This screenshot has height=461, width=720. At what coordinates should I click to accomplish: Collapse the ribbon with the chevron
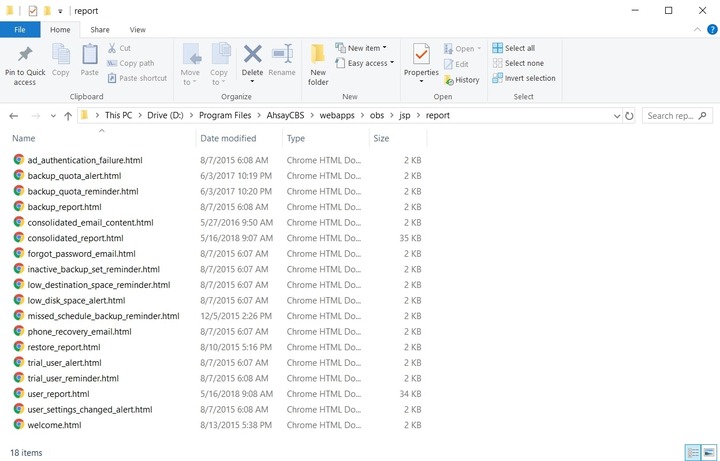pos(697,29)
